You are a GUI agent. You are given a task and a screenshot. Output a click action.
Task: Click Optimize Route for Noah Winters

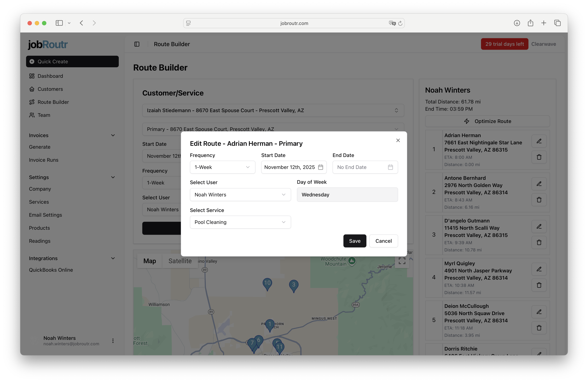(x=487, y=121)
